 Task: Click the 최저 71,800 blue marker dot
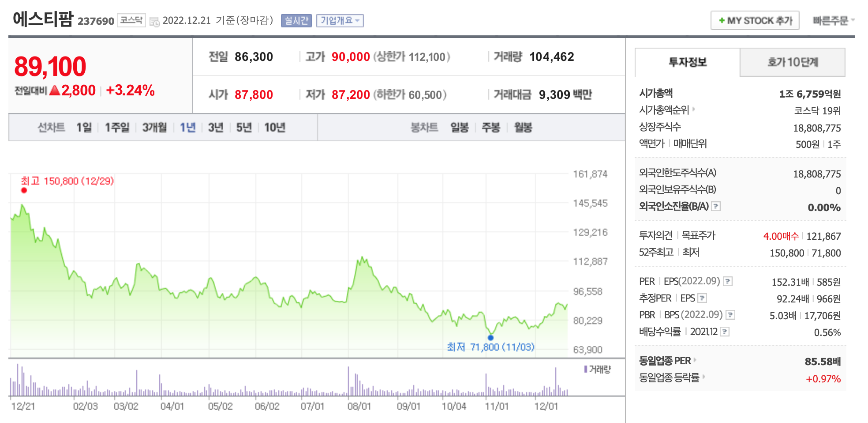point(490,338)
